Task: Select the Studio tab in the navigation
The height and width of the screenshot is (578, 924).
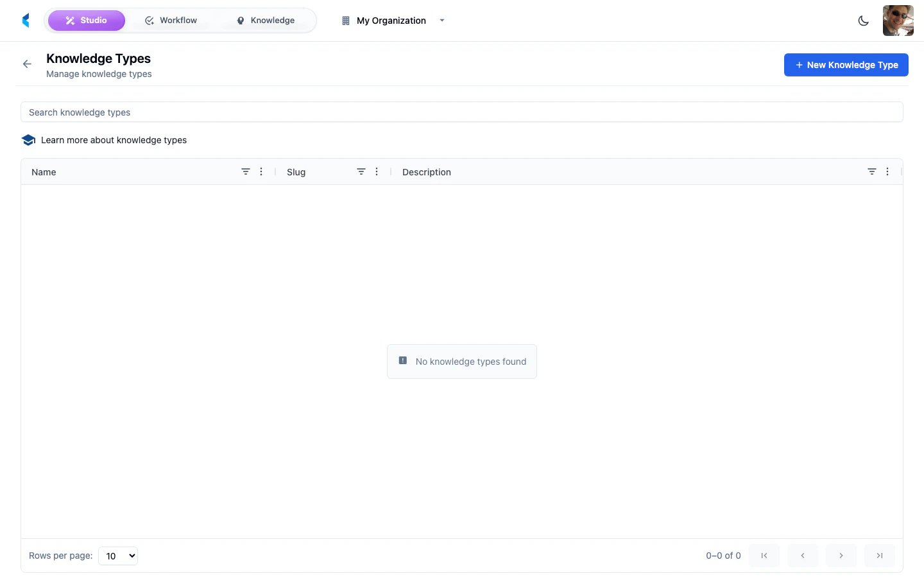Action: (87, 20)
